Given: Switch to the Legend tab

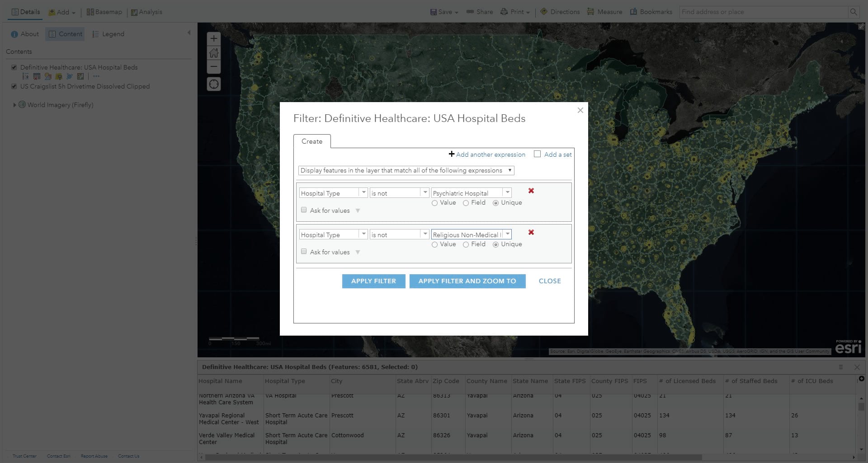Looking at the screenshot, I should coord(108,34).
